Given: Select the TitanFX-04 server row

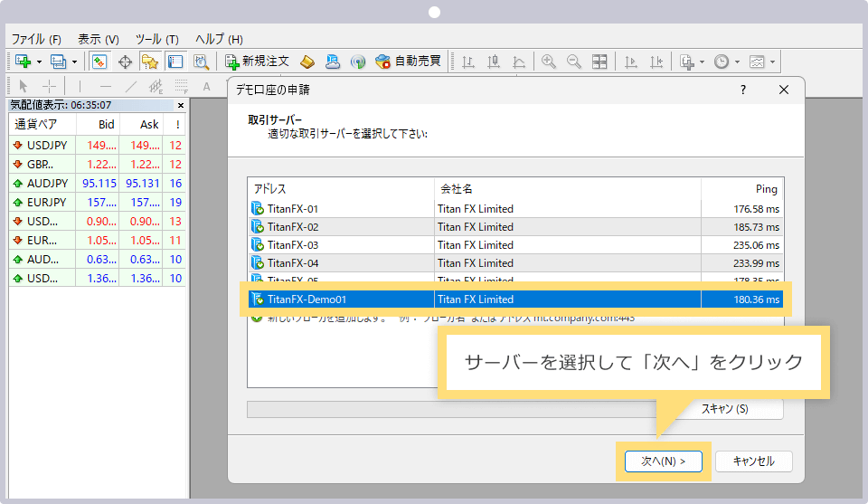Looking at the screenshot, I should pos(515,263).
